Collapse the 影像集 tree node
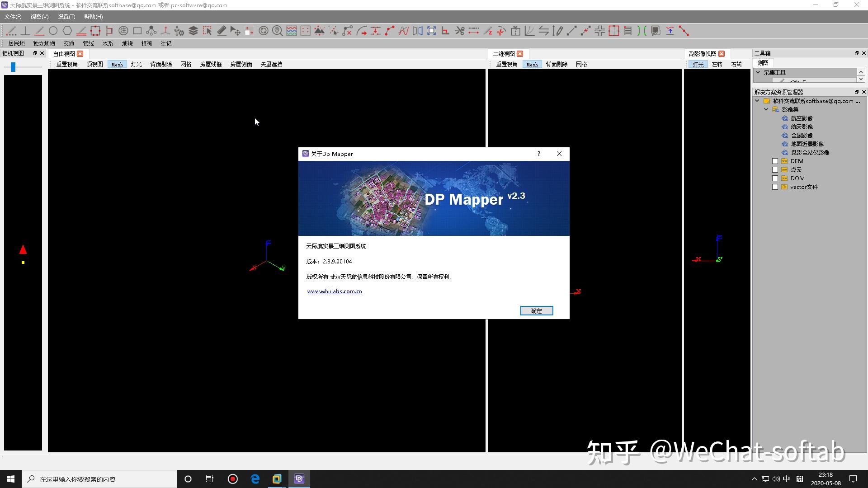Image resolution: width=868 pixels, height=488 pixels. point(766,109)
